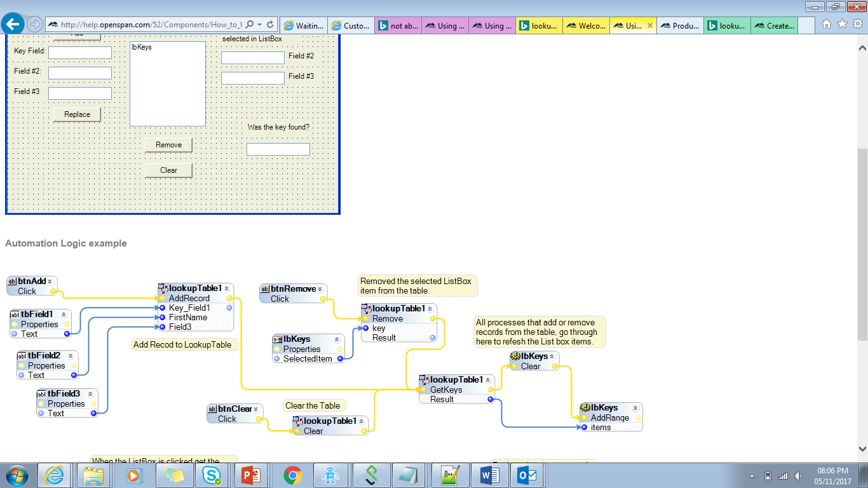Screen dimensions: 868x488
Task: Switch to the "Create..." tab
Action: pos(774,25)
